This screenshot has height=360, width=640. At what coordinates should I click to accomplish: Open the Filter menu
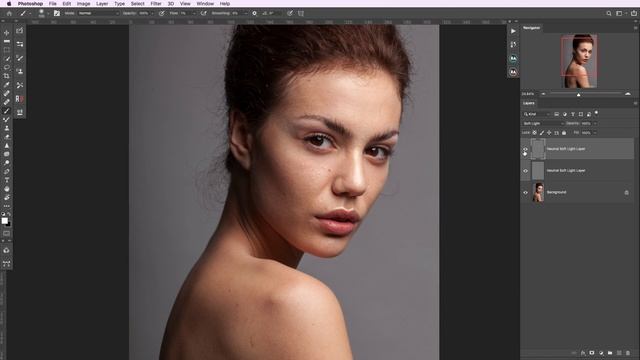point(156,3)
